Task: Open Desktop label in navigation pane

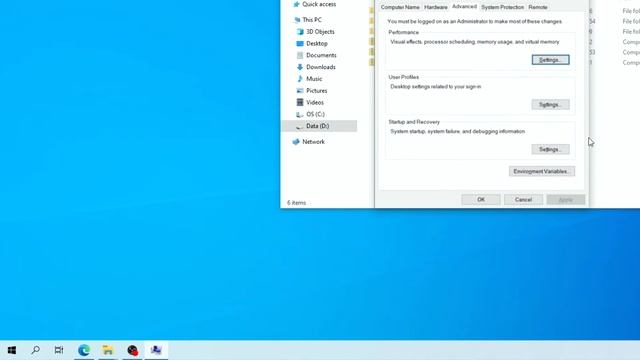Action: pyautogui.click(x=317, y=43)
